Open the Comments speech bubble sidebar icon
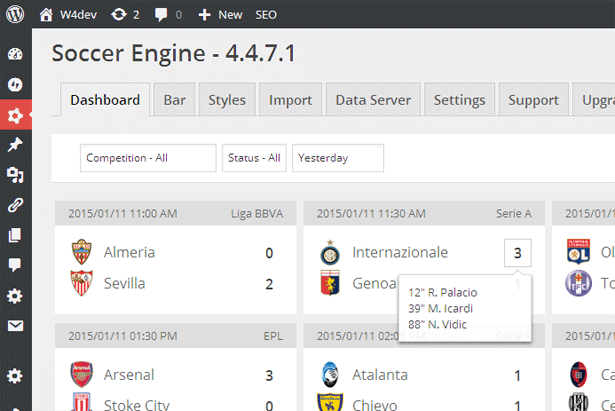The height and width of the screenshot is (411, 615). tap(15, 265)
